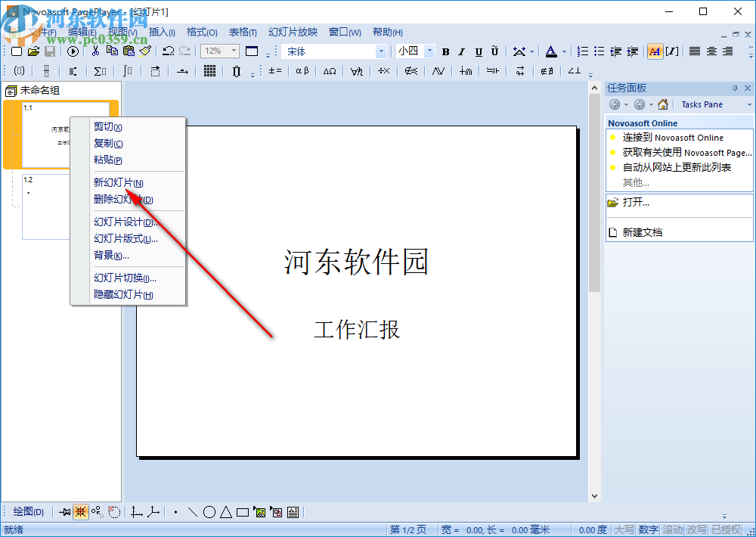756x537 pixels.
Task: Click the text highlight icon
Action: coord(655,51)
